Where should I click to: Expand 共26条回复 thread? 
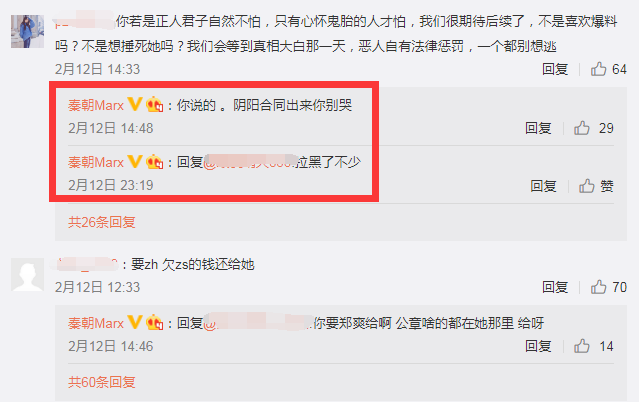pos(101,222)
